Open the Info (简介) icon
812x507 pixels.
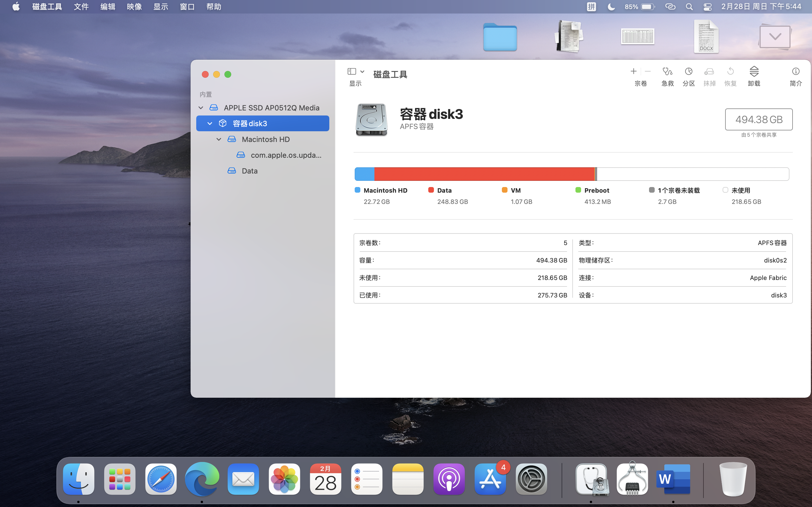coord(796,72)
